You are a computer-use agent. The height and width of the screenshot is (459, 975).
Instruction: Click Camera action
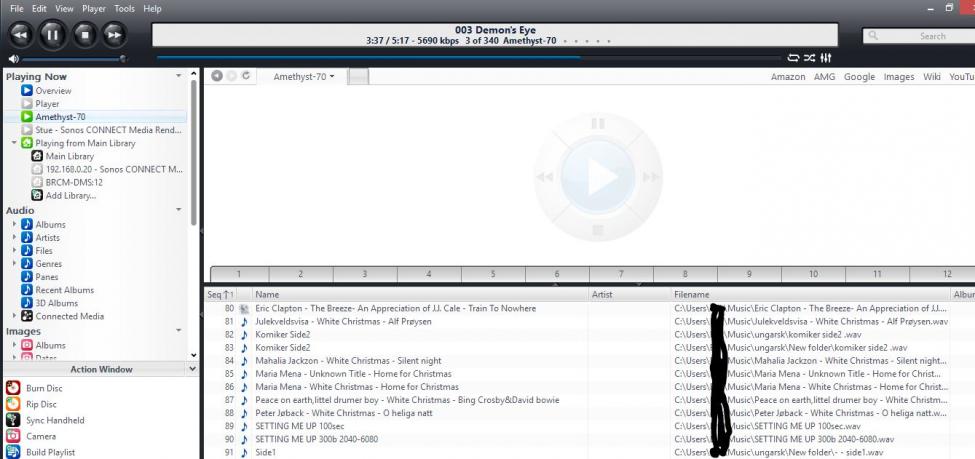[x=40, y=437]
